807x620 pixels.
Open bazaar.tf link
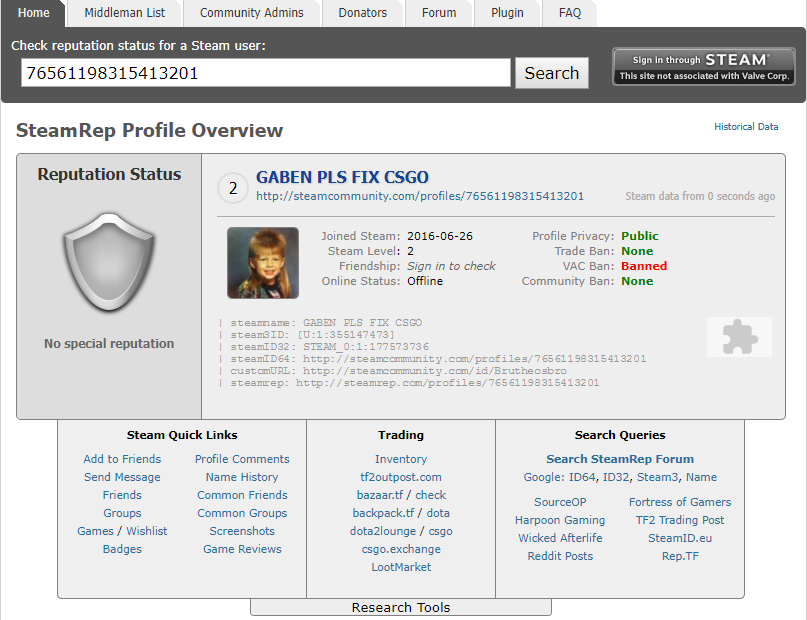[x=380, y=495]
